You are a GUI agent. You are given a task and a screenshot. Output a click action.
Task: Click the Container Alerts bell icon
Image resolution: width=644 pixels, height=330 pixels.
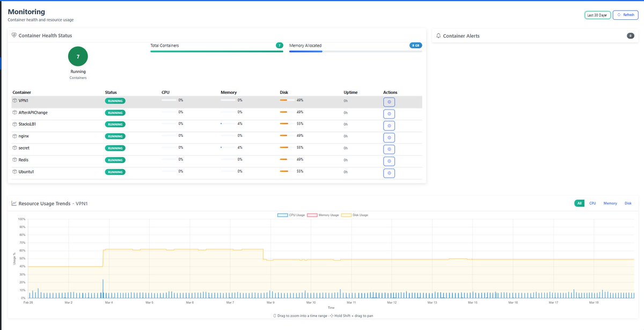click(x=438, y=35)
